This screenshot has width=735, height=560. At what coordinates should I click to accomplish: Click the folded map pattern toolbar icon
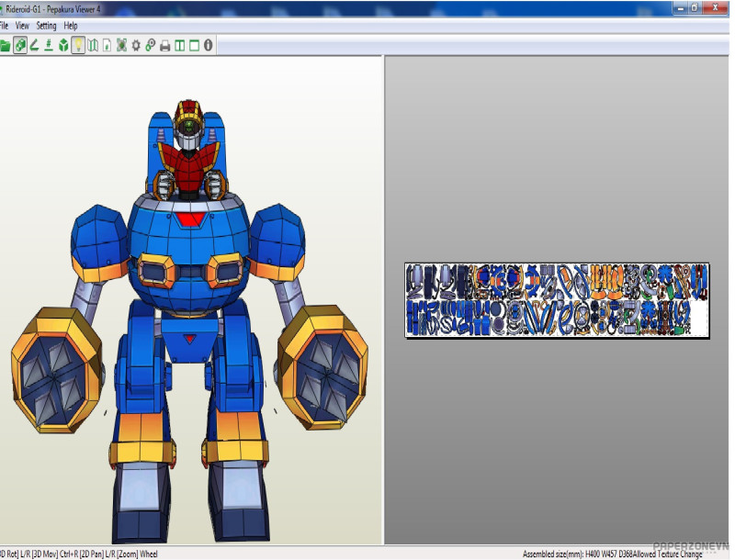[x=93, y=45]
